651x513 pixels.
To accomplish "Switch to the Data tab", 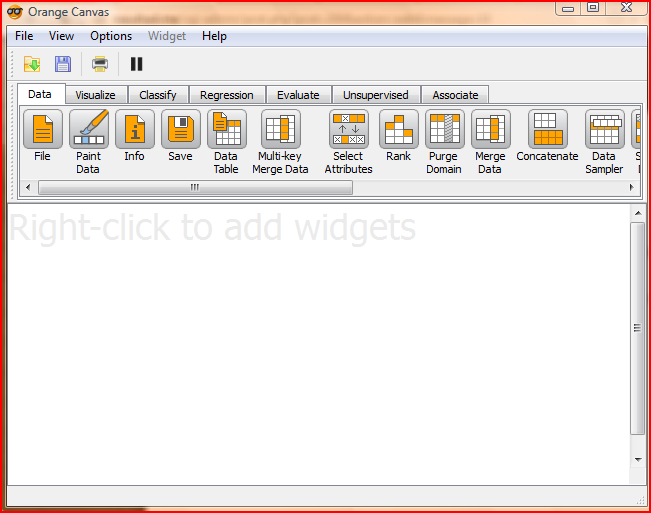I will click(40, 94).
